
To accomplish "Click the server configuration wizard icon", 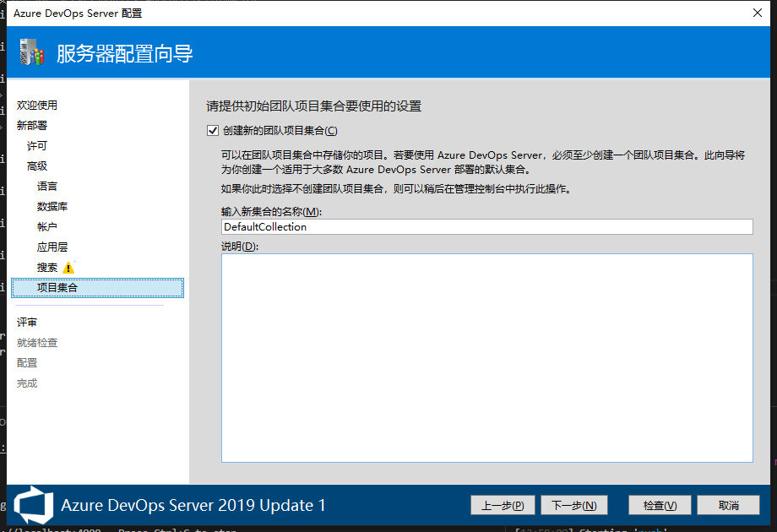I will pyautogui.click(x=30, y=53).
